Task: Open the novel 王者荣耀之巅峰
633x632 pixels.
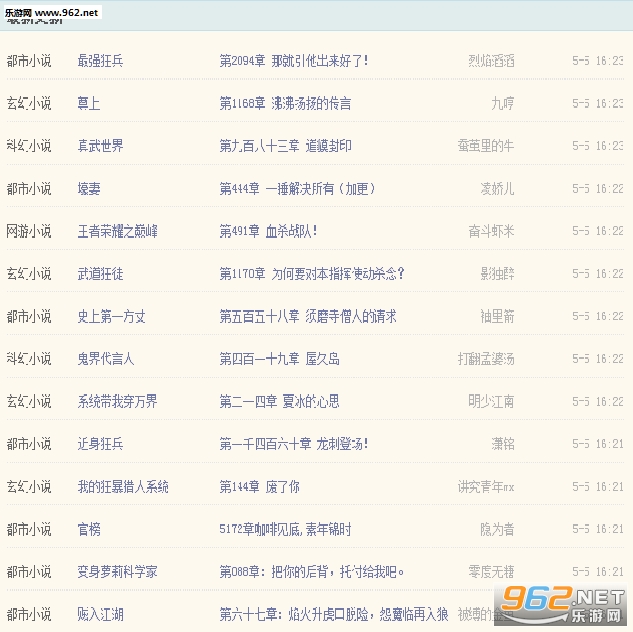Action: tap(117, 231)
